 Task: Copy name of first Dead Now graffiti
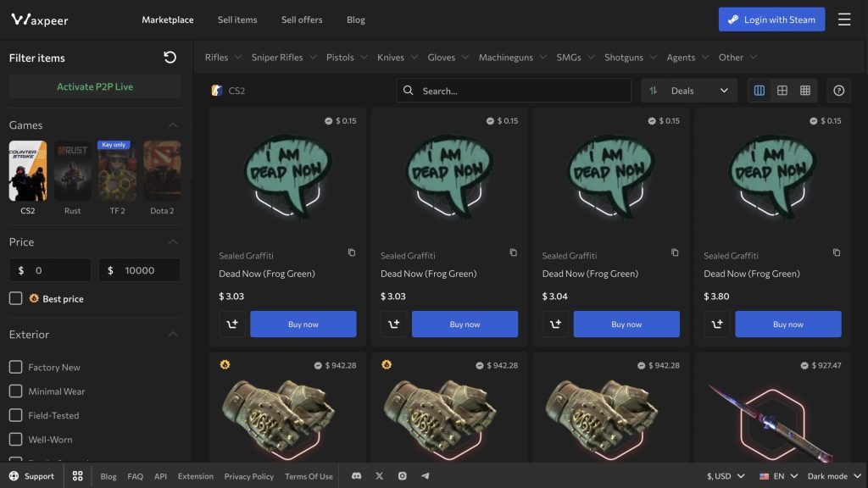pos(352,252)
